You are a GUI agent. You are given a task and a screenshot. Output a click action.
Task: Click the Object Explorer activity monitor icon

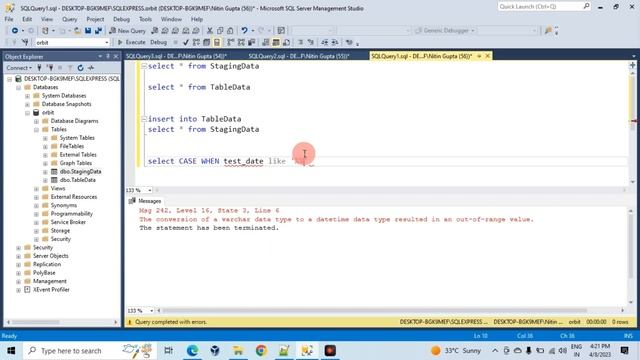tap(91, 68)
